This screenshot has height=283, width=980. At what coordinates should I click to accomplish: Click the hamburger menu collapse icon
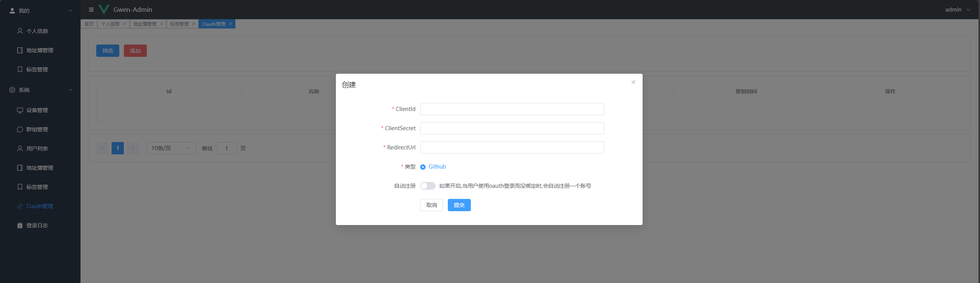click(91, 10)
